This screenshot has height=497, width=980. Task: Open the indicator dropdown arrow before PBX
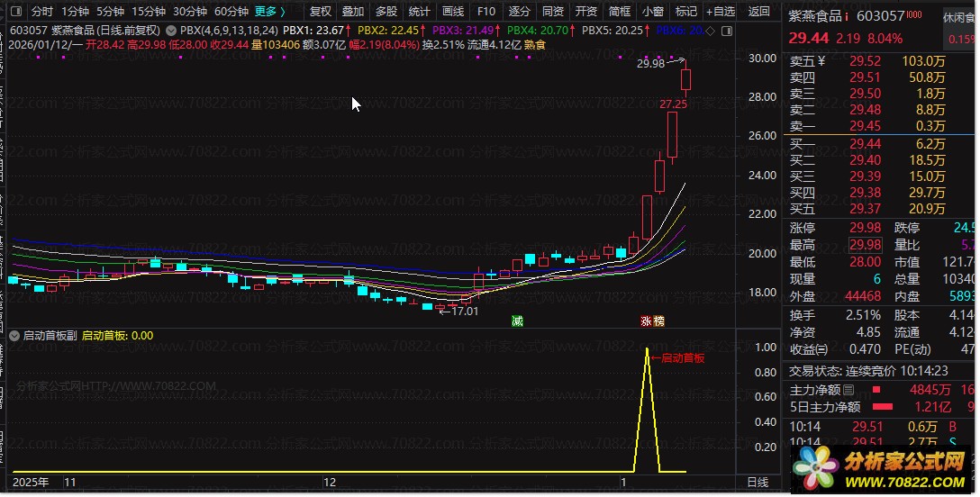pyautogui.click(x=170, y=30)
